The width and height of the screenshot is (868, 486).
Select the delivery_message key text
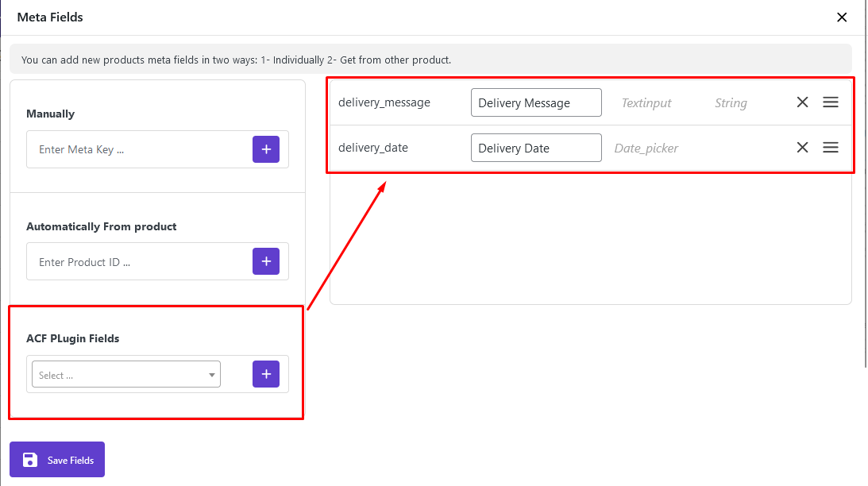[x=384, y=102]
